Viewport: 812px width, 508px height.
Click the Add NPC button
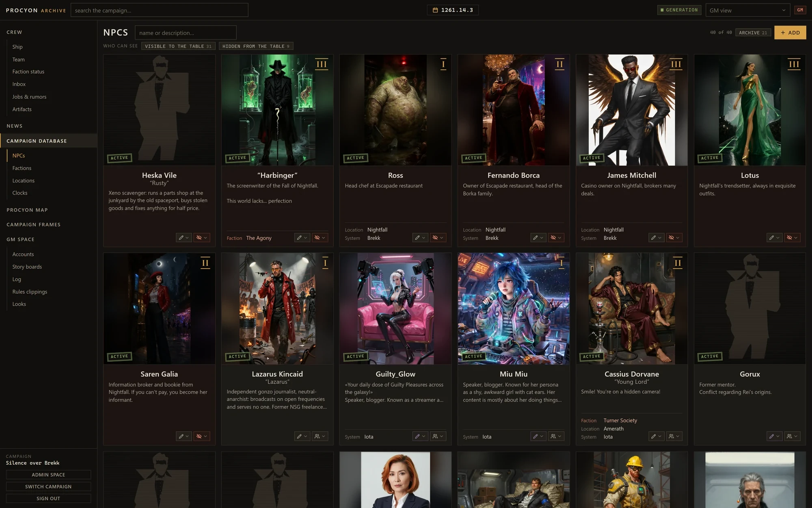pos(790,33)
